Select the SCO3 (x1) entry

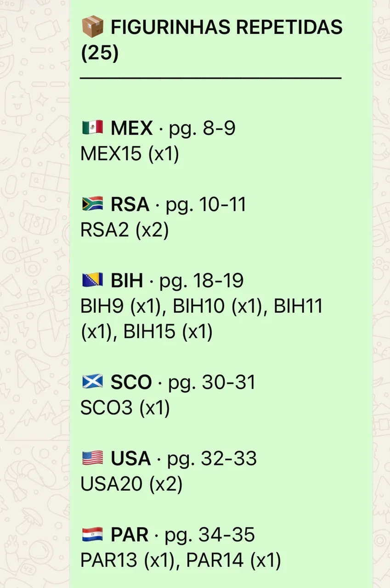point(125,408)
